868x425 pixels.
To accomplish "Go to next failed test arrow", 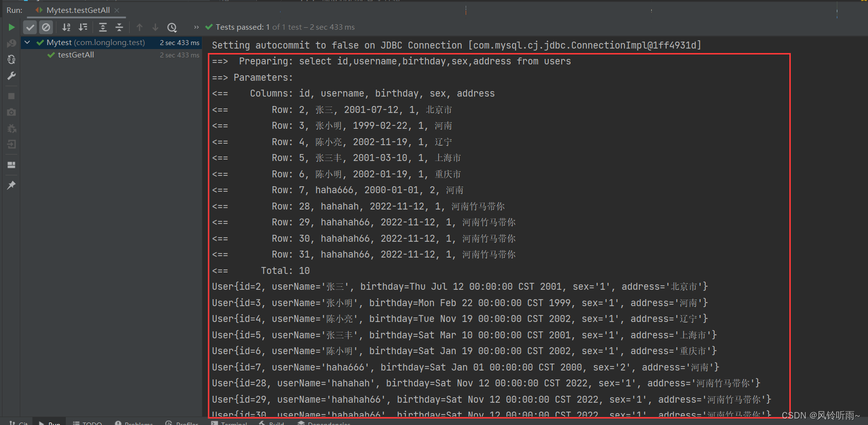I will [155, 27].
